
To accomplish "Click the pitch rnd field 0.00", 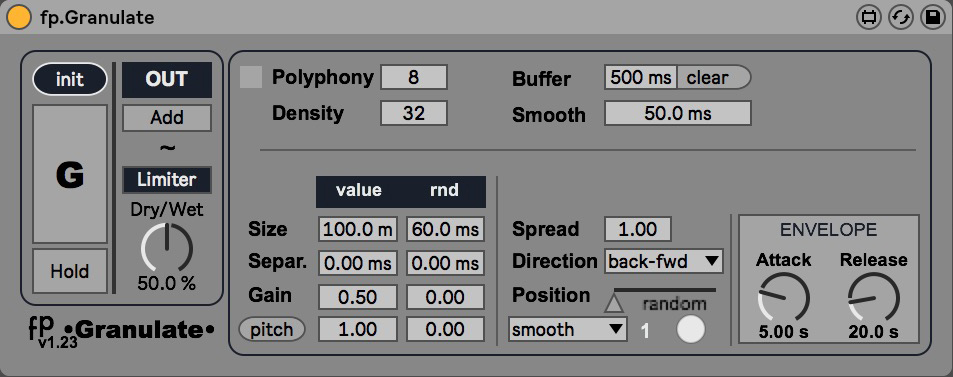I will (x=446, y=329).
